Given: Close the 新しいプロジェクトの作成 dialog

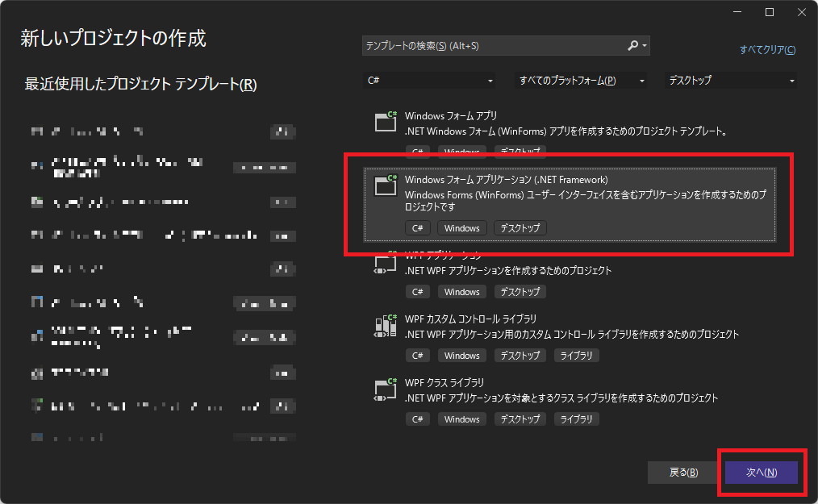Looking at the screenshot, I should (x=802, y=12).
